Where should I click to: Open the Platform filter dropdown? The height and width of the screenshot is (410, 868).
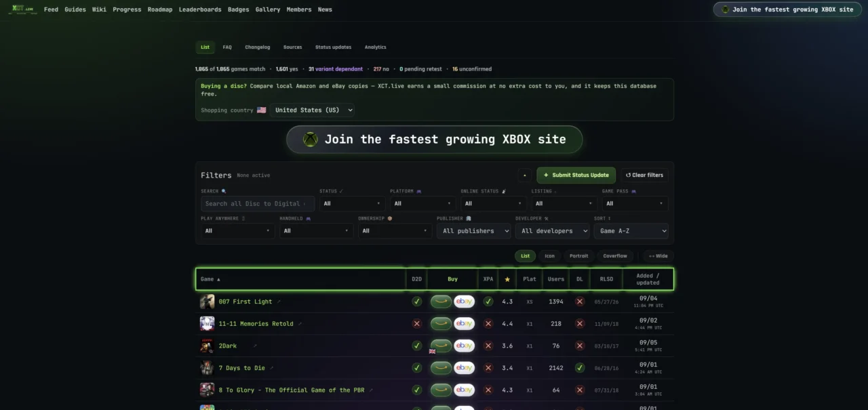(423, 203)
